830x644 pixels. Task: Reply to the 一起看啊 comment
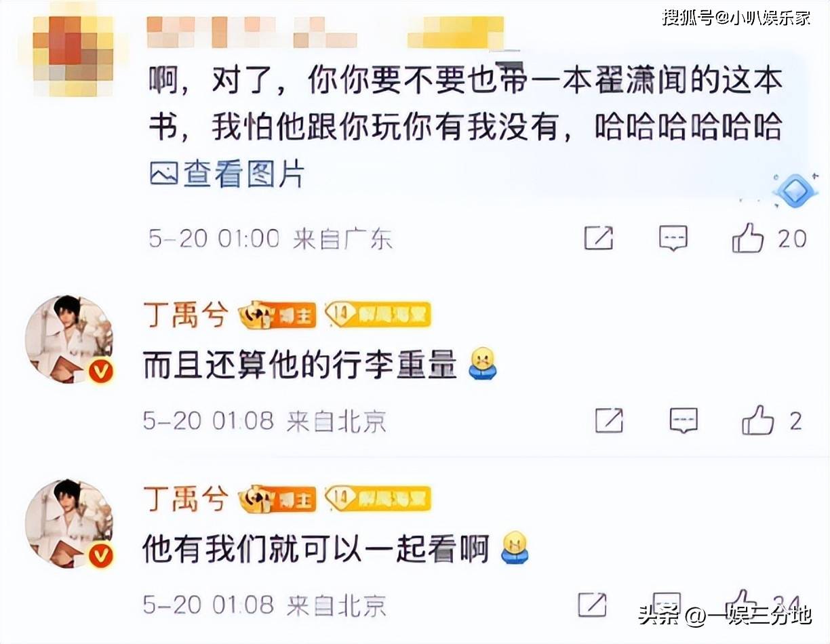point(666,603)
